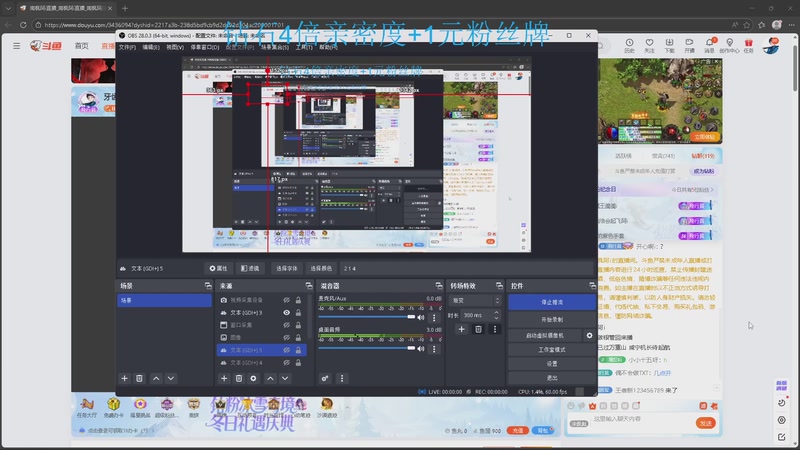Undock the 转场特效 panel with float icon

pos(499,286)
